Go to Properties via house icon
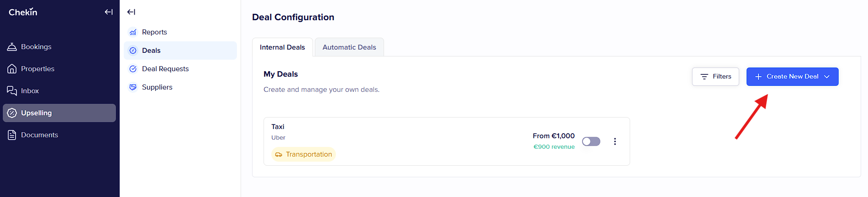This screenshot has height=197, width=868. click(12, 69)
